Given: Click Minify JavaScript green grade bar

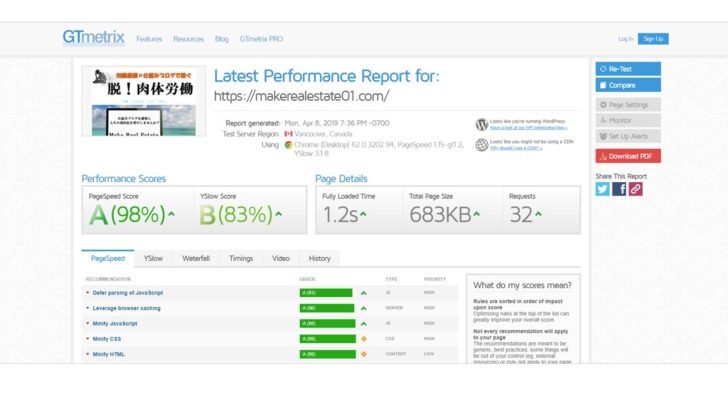Looking at the screenshot, I should (x=327, y=324).
